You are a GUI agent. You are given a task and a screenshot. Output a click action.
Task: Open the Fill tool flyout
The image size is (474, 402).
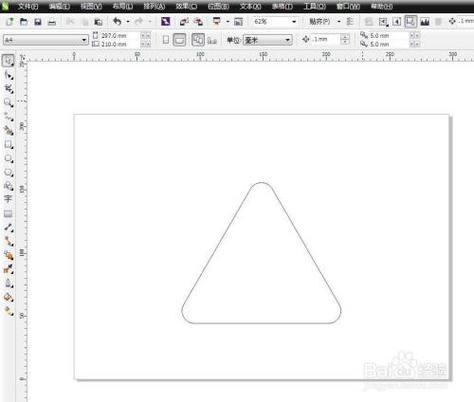click(9, 297)
